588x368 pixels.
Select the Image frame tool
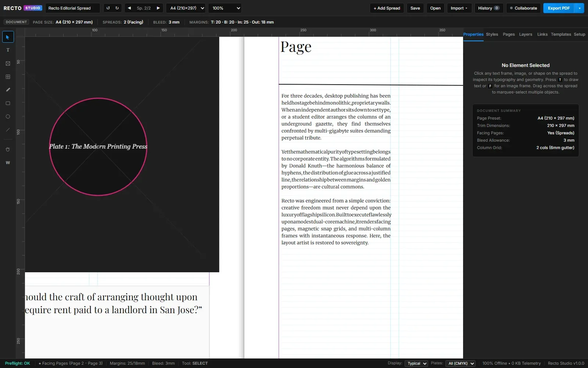click(x=8, y=63)
